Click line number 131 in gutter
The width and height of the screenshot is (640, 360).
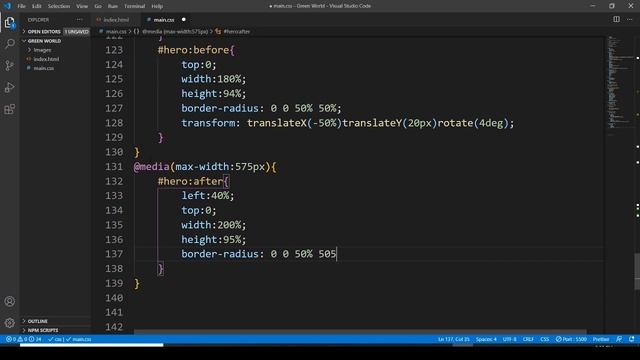pyautogui.click(x=114, y=167)
